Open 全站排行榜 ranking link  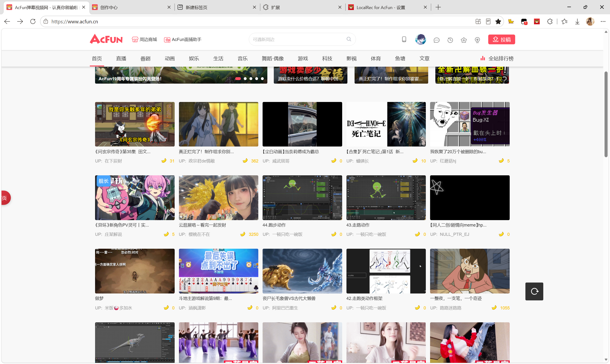[x=497, y=58]
